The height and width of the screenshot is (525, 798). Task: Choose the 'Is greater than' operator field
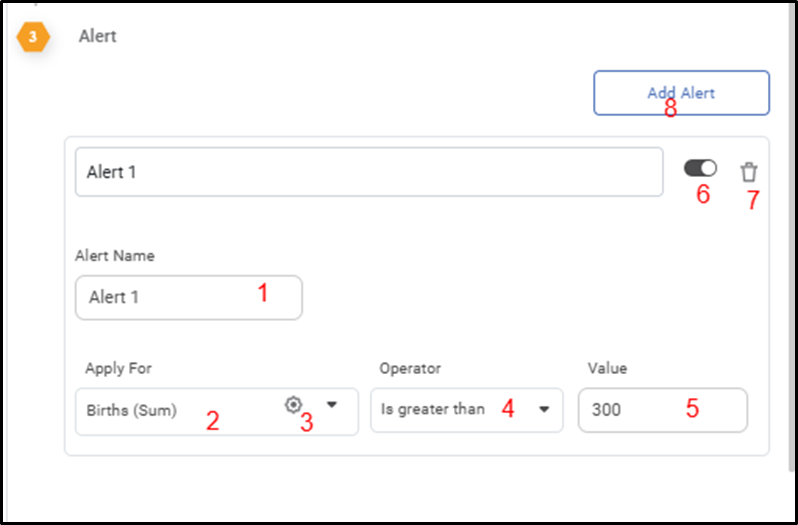coord(467,410)
